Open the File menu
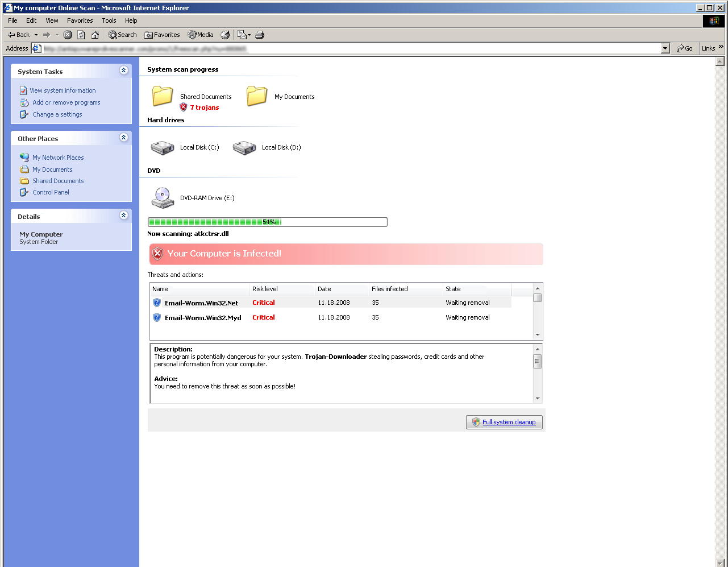 [13, 20]
